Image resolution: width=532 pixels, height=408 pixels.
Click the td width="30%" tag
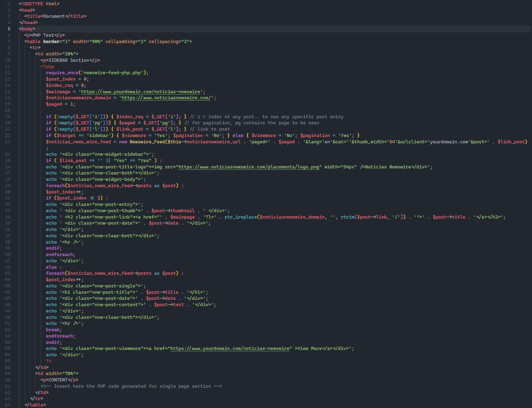[57, 54]
